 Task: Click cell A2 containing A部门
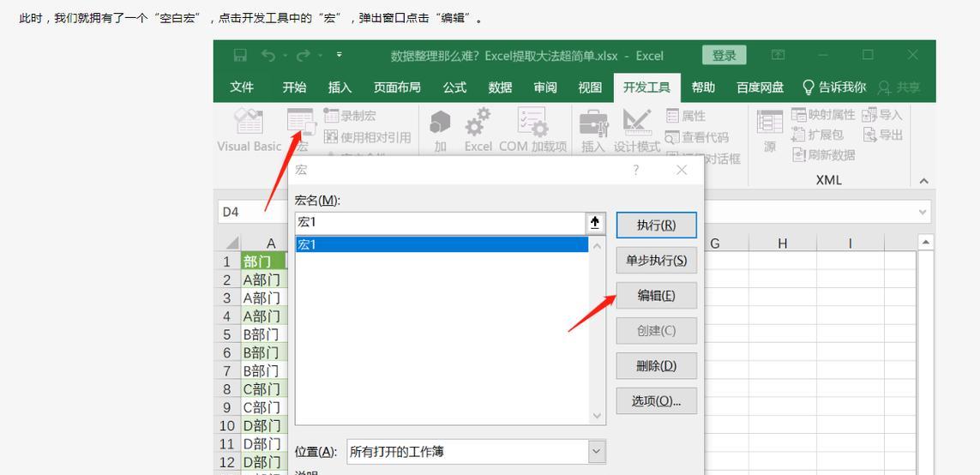[x=264, y=280]
